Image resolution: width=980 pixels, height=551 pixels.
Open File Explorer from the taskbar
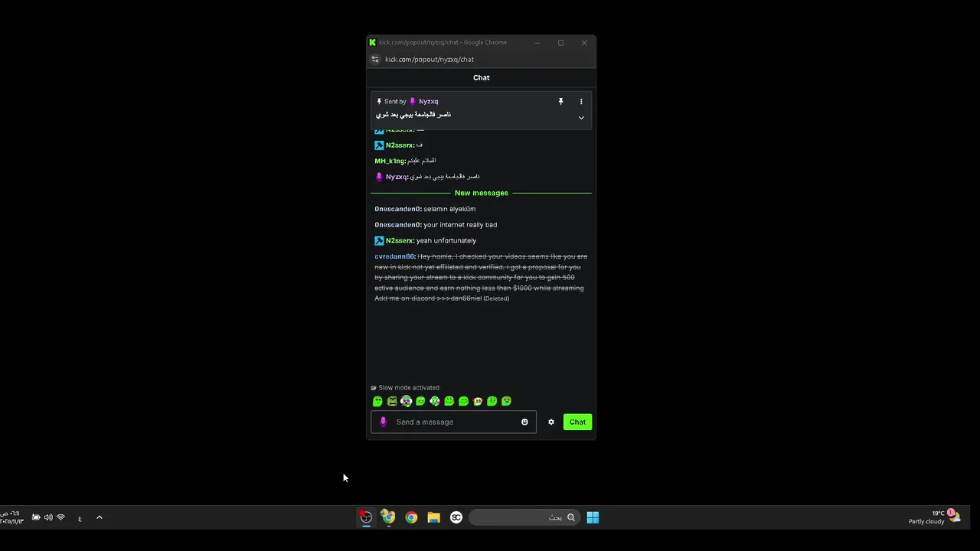[433, 517]
